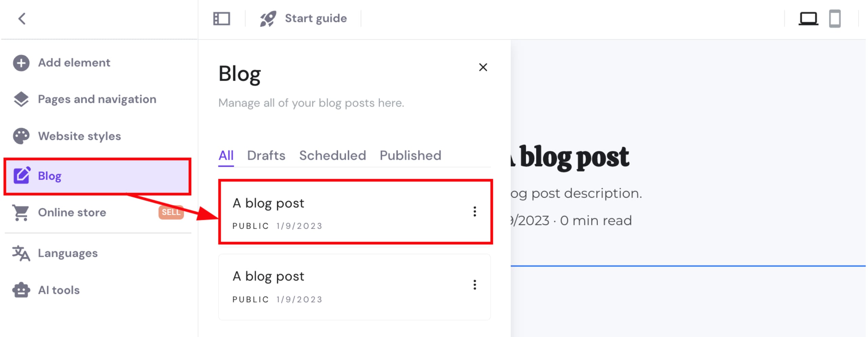Switch to the Published tab
Viewport: 868px width, 337px height.
click(410, 155)
